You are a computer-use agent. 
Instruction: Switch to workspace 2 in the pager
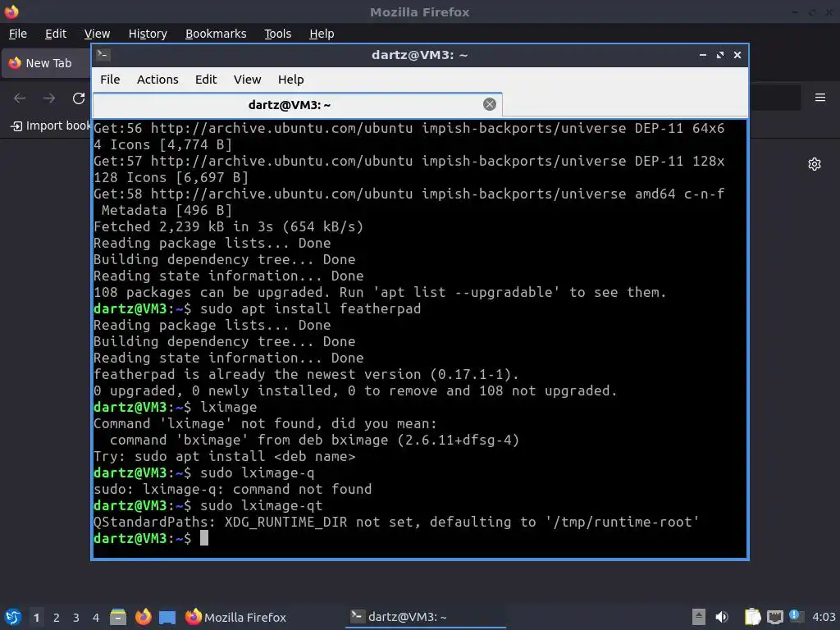(x=57, y=618)
